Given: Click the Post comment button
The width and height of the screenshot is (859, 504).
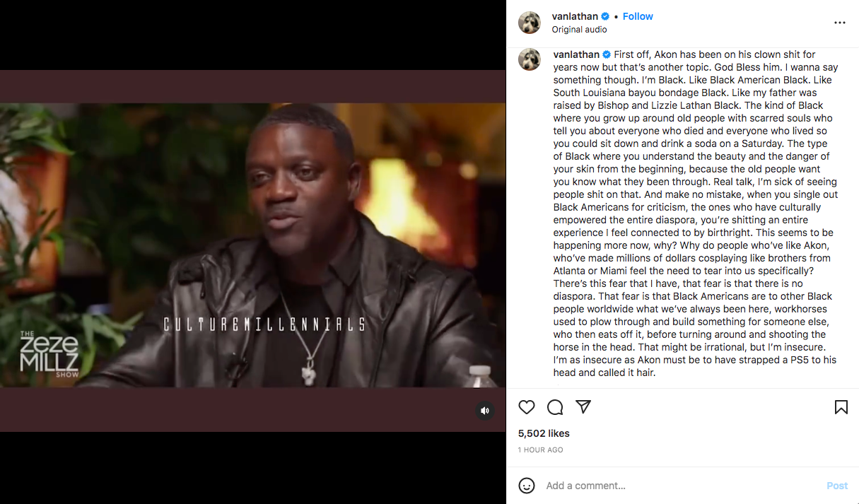Looking at the screenshot, I should pos(837,486).
